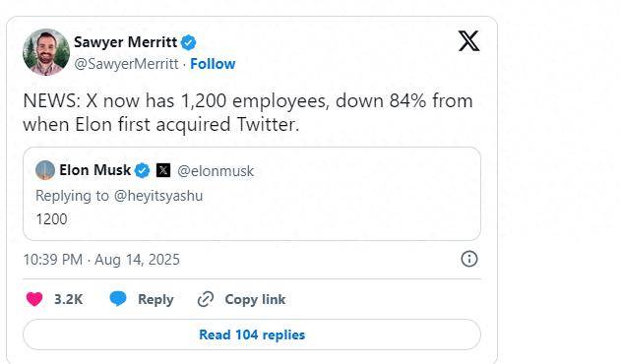Click the Sawyer Merritt display name

pos(126,42)
